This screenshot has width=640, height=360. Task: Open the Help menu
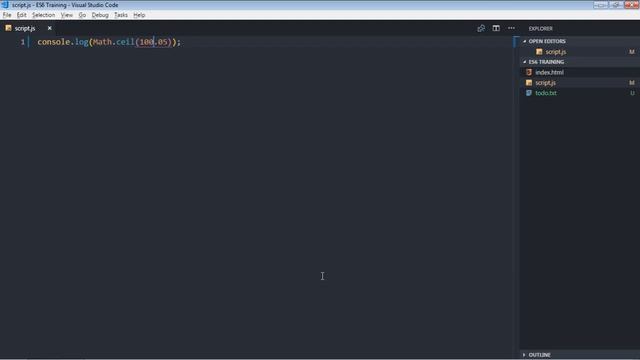click(139, 15)
